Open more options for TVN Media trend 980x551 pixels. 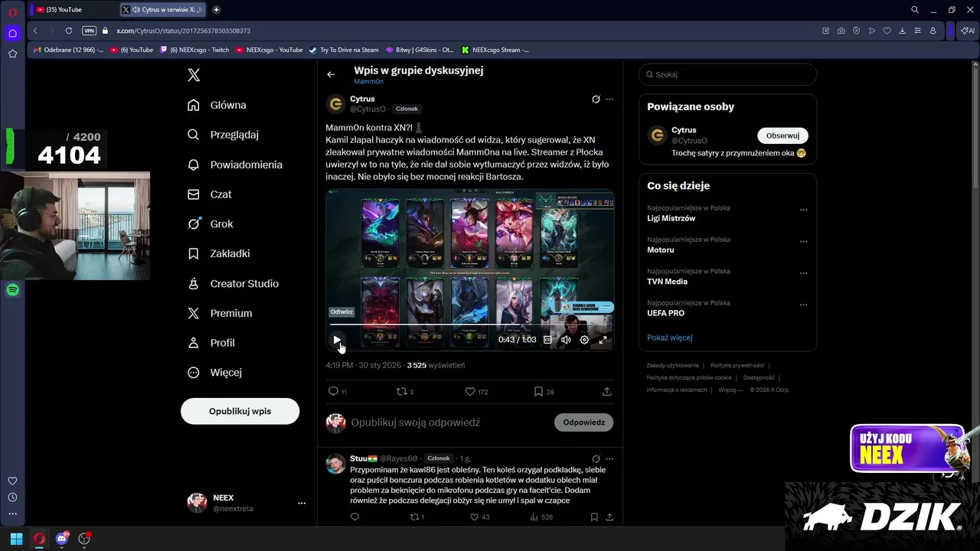[804, 272]
